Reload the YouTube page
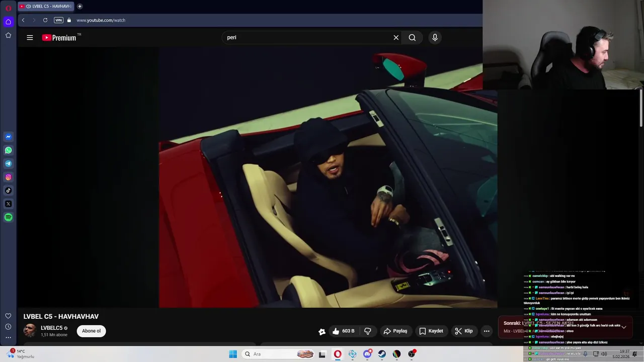 [45, 20]
